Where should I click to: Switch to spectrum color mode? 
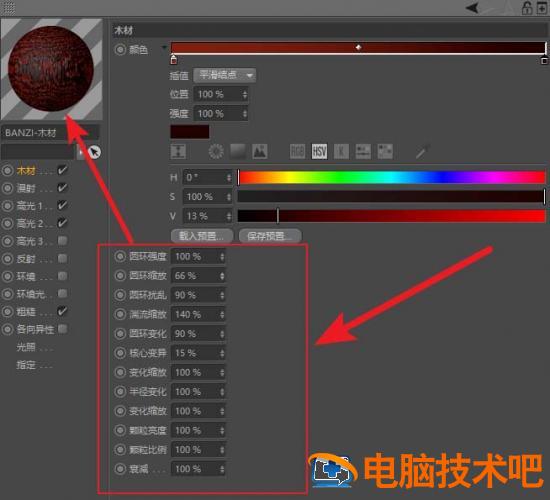pos(238,152)
